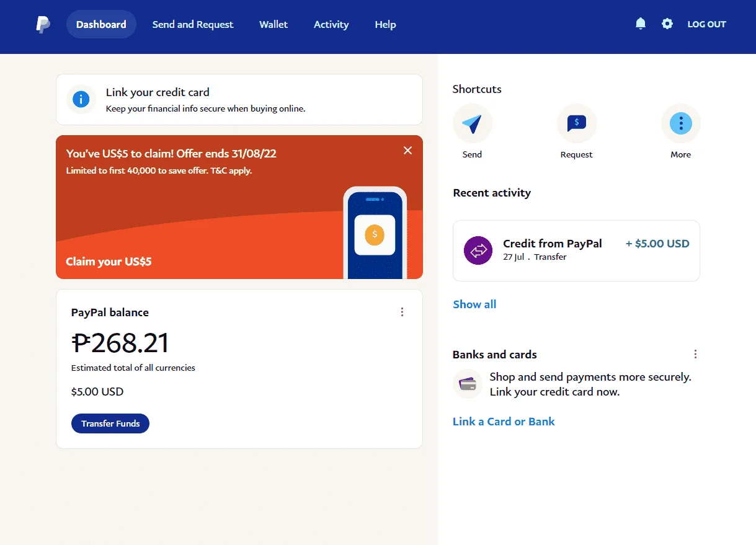Click the 'You've US$5 to claim!' headline
Viewport: 756px width, 545px height.
(171, 154)
